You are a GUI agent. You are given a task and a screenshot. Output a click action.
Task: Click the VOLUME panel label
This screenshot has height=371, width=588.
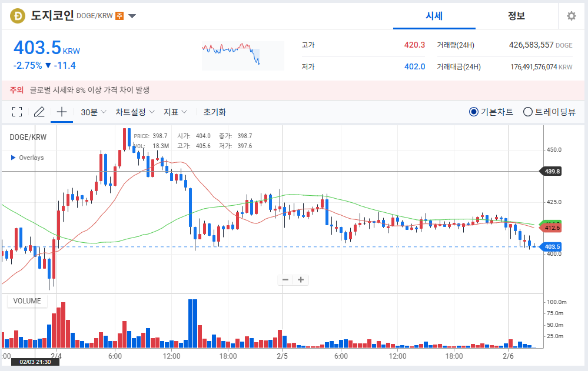point(26,300)
